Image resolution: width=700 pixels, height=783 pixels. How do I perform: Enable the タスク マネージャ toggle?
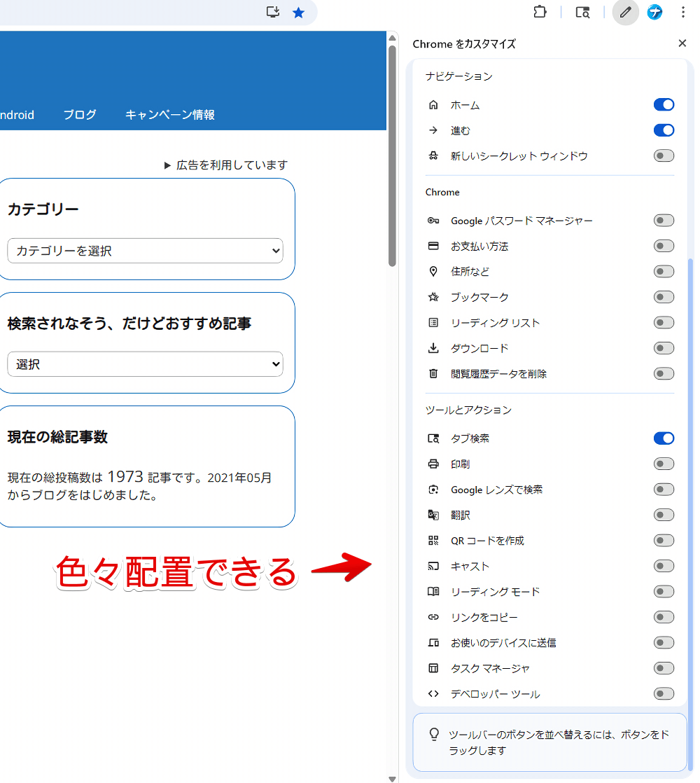pos(664,668)
